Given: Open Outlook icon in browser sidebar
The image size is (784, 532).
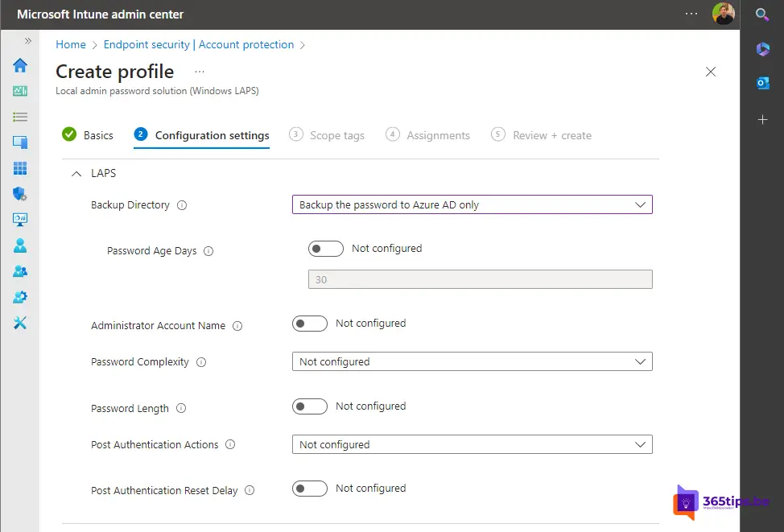Looking at the screenshot, I should 762,83.
